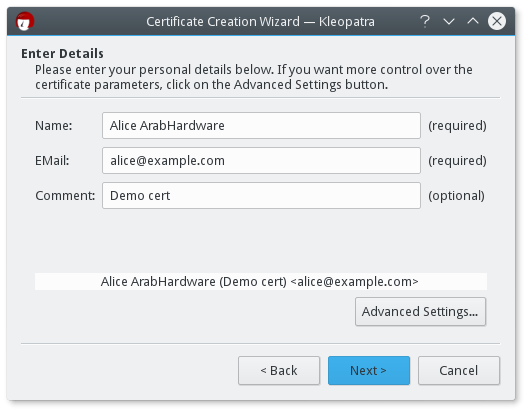Open Advanced Settings dialog

pos(420,312)
